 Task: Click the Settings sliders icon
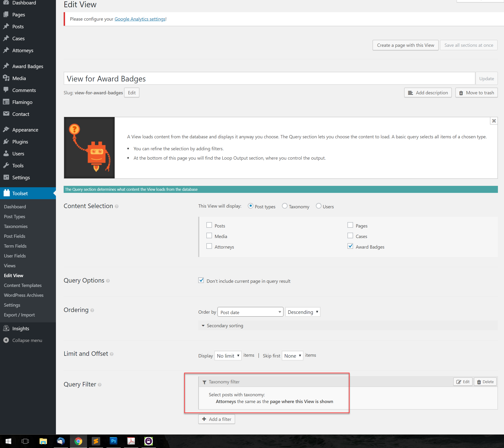coord(6,177)
